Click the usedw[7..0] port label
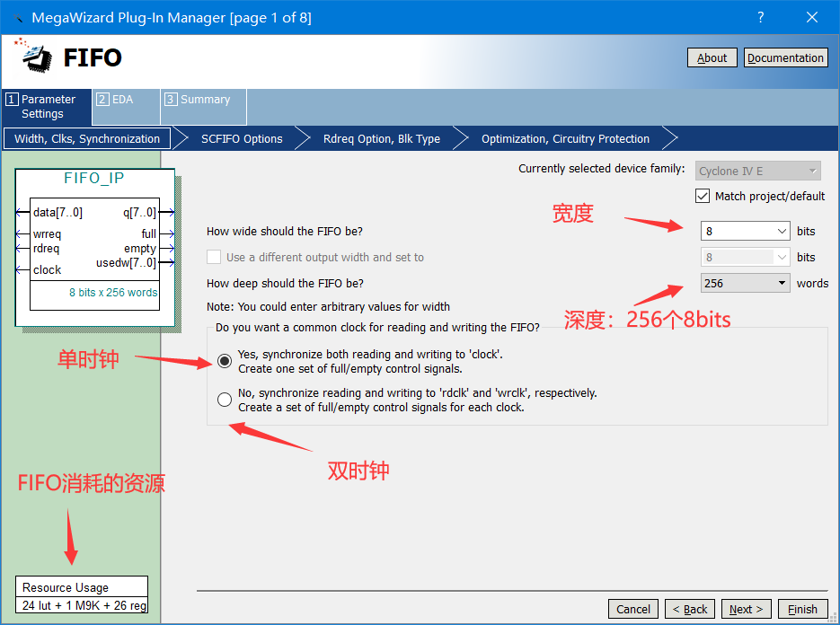This screenshot has height=625, width=840. (127, 263)
